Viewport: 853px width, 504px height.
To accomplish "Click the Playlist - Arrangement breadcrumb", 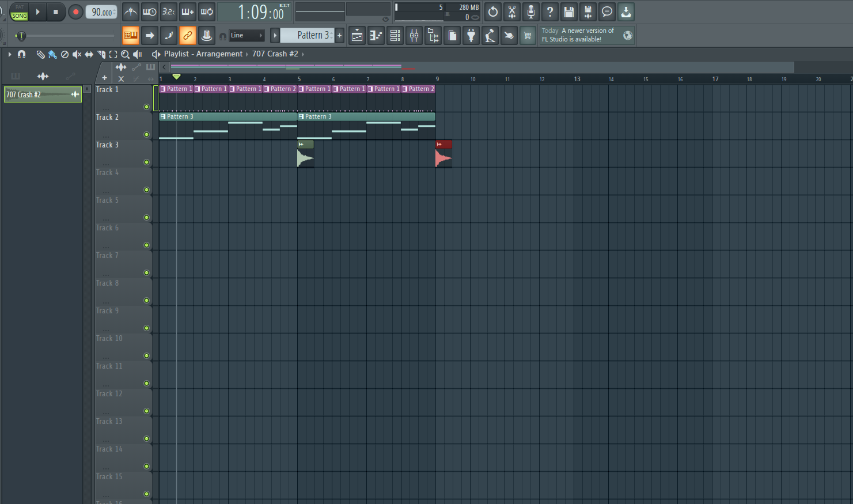I will pyautogui.click(x=203, y=54).
